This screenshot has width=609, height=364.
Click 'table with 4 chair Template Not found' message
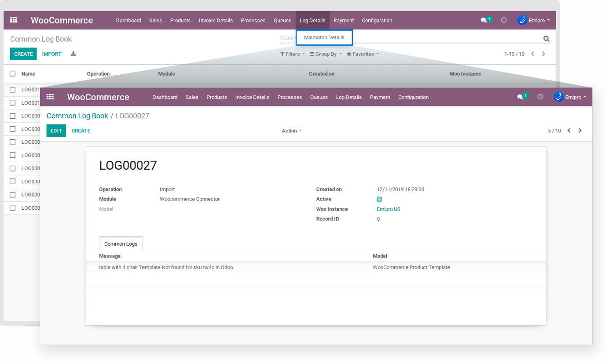click(167, 267)
